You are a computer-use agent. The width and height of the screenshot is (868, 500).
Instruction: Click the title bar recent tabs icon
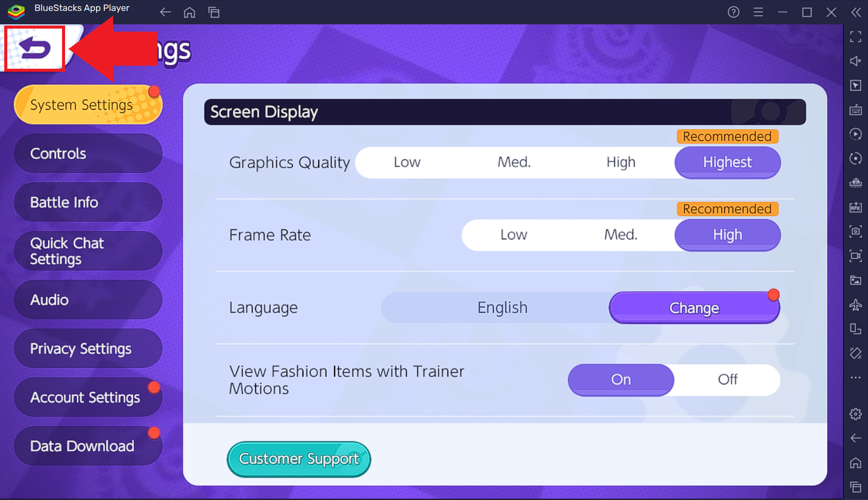(x=214, y=12)
